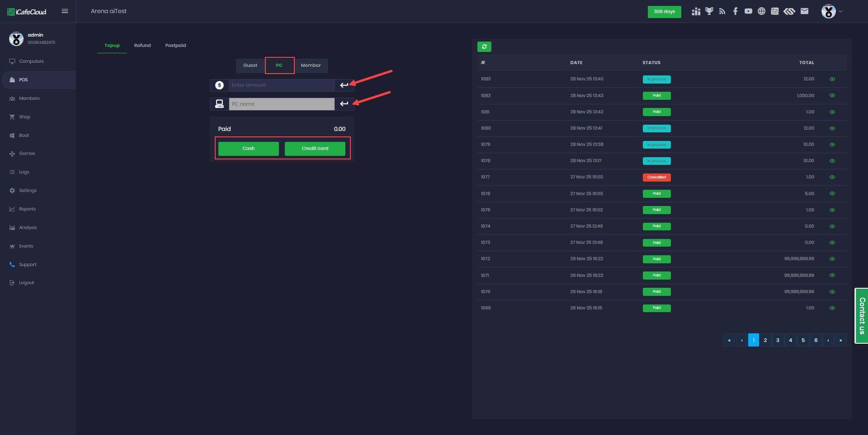Select the Guest topup type
Image resolution: width=868 pixels, height=435 pixels.
(250, 65)
